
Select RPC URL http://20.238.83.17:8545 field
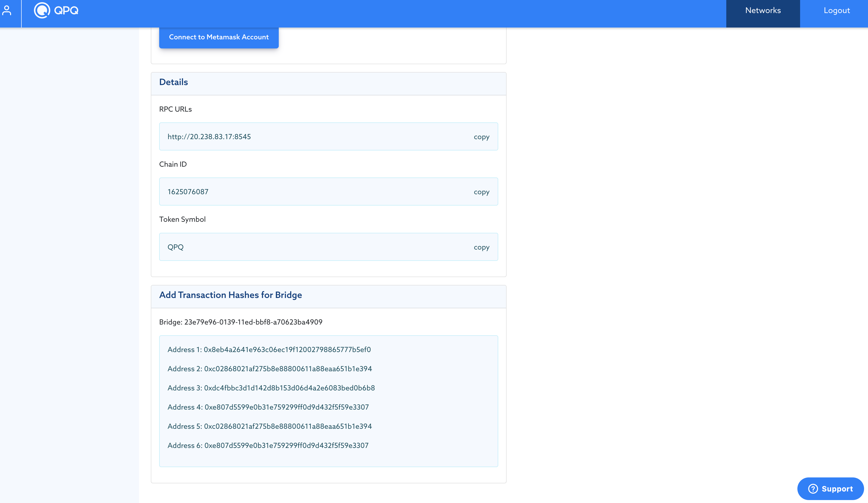point(329,137)
